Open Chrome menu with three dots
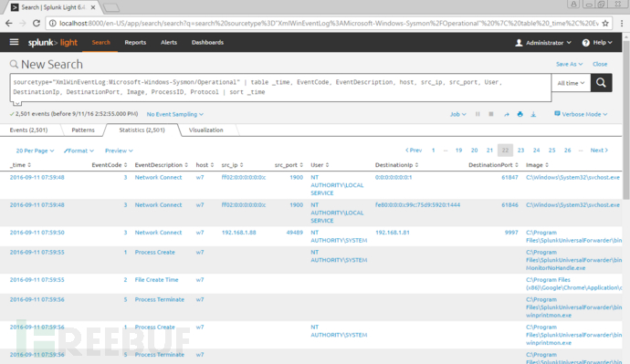Screen dimensions: 630x364 (622, 24)
